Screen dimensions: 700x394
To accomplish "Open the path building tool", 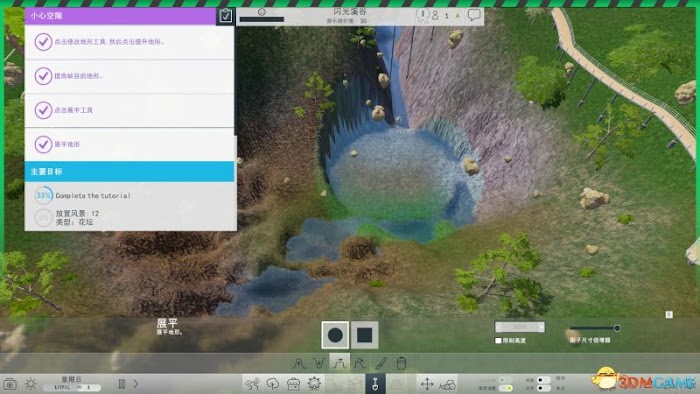I will pyautogui.click(x=252, y=384).
